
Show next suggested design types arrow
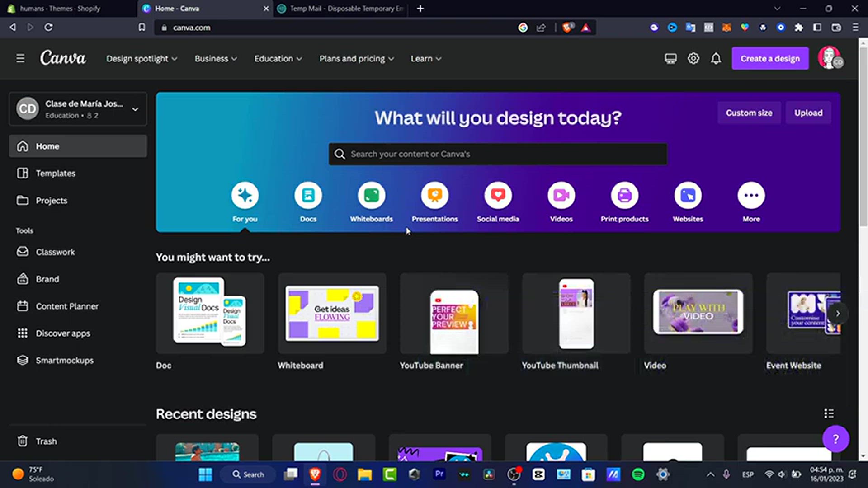click(x=838, y=313)
